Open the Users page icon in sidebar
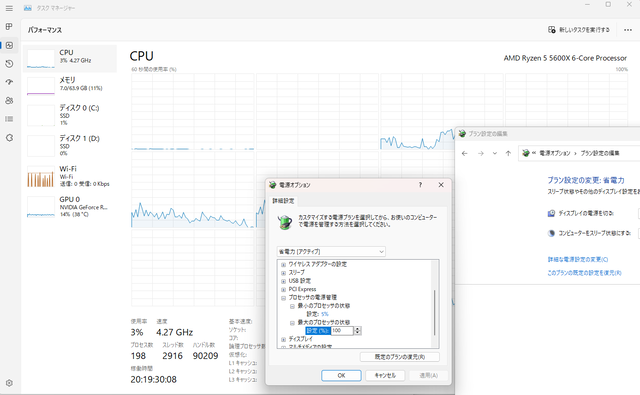Viewport: 640px width, 395px height. [x=9, y=100]
